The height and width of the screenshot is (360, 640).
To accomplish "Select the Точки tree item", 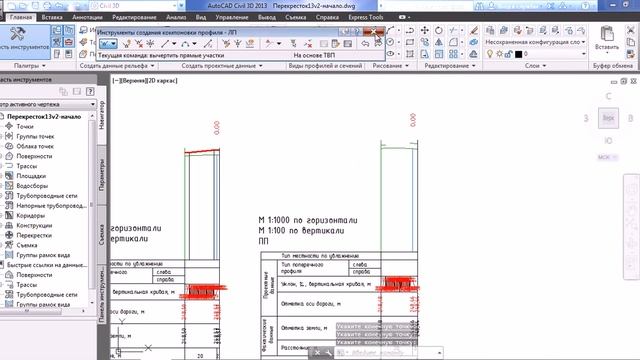I will click(25, 127).
